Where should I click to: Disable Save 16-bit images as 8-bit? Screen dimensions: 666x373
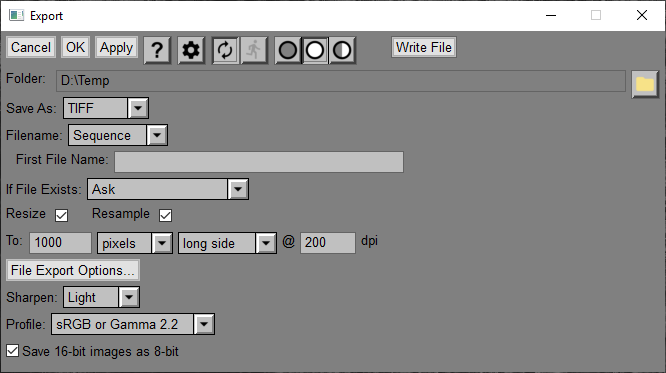click(12, 351)
